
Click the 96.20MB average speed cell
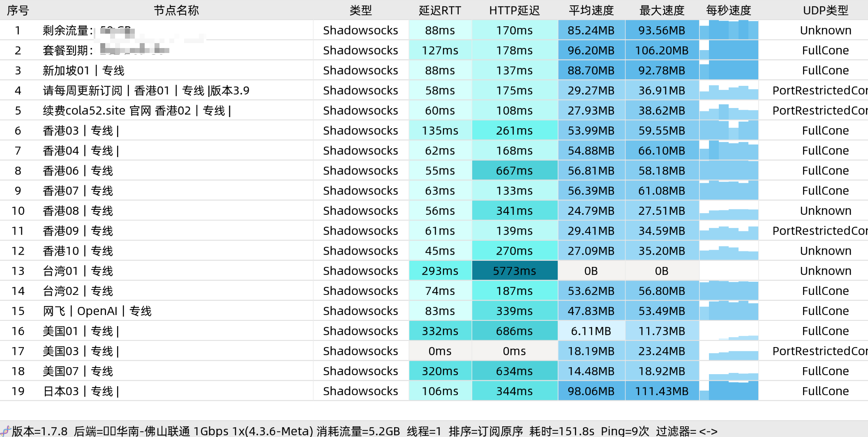coord(591,51)
